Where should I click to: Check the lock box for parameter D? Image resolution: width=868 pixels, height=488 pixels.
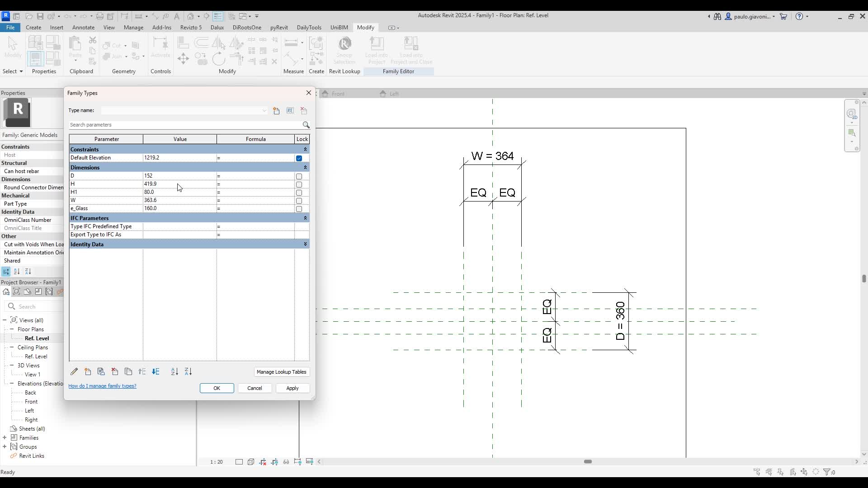click(x=299, y=176)
